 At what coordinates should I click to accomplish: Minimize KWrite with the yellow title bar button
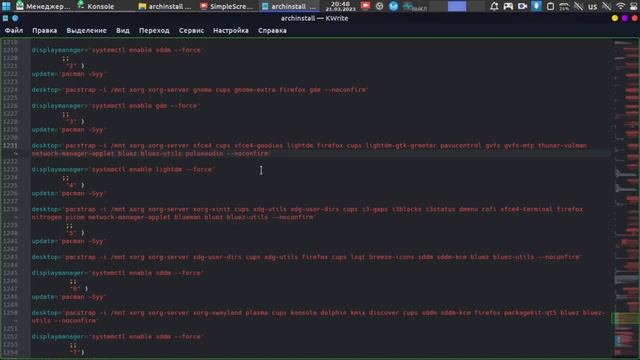tap(615, 18)
